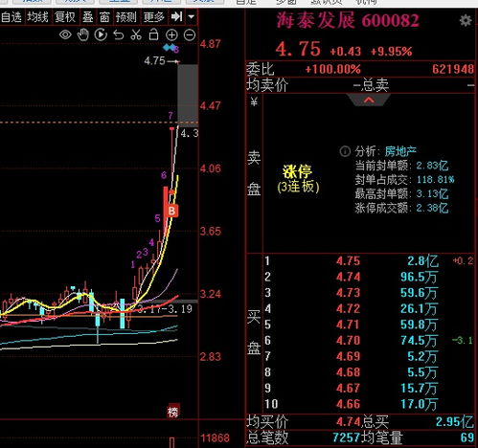Select buy level 6 at price 4.70

pyautogui.click(x=369, y=341)
